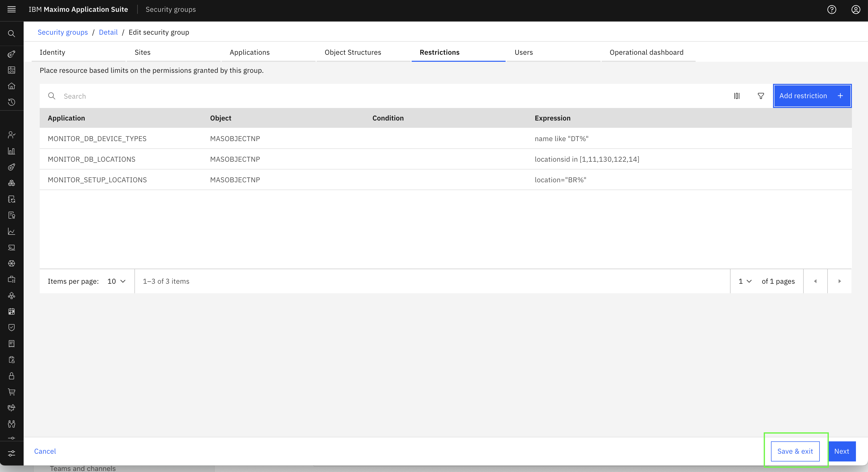Go to next page arrow
The height and width of the screenshot is (472, 868).
839,281
